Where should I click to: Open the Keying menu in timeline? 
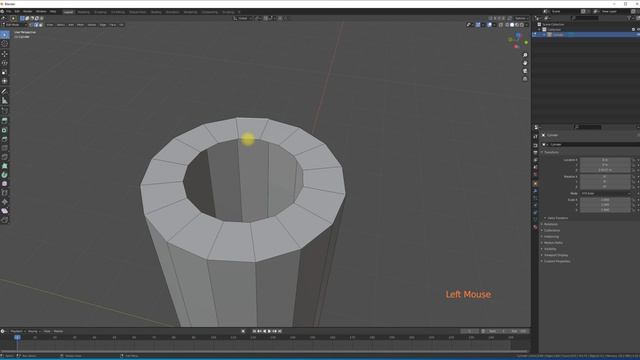coord(33,331)
